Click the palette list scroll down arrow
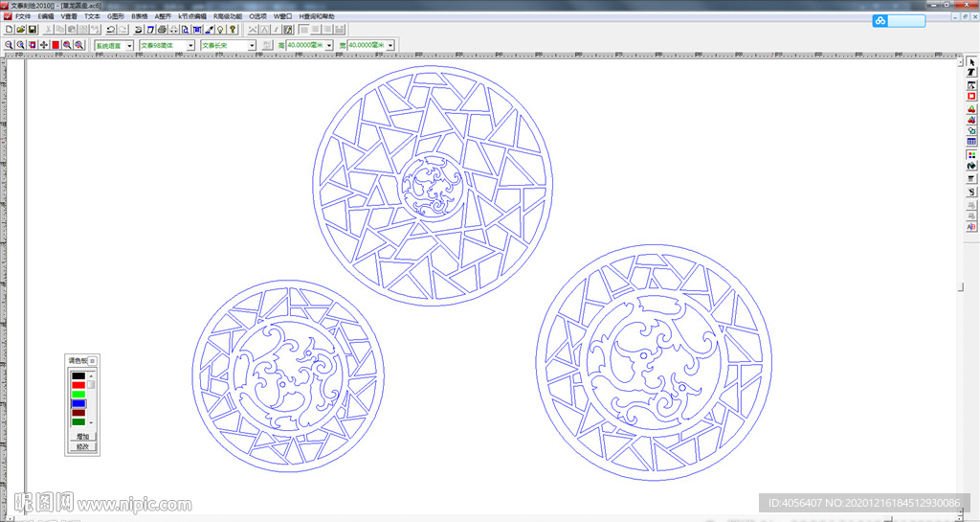Viewport: 980px width, 522px height. [x=92, y=422]
